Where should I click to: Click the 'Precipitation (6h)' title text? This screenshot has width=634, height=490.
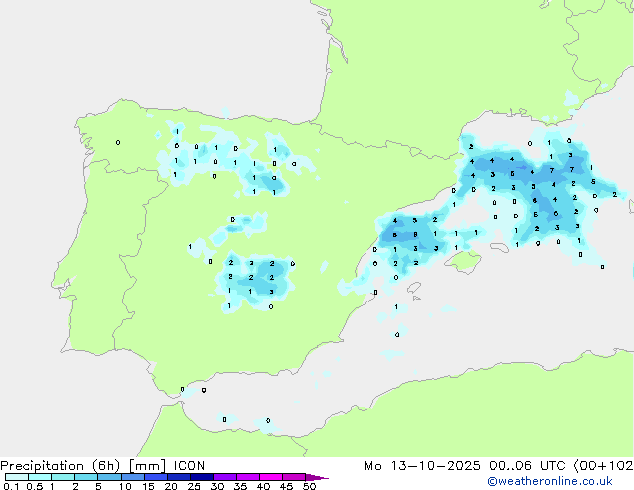click(60, 466)
